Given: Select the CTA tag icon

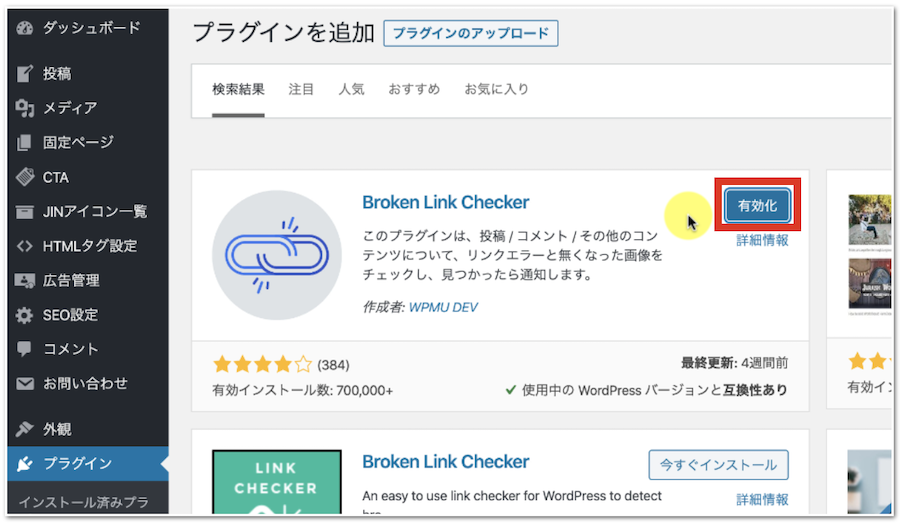Looking at the screenshot, I should (x=25, y=177).
